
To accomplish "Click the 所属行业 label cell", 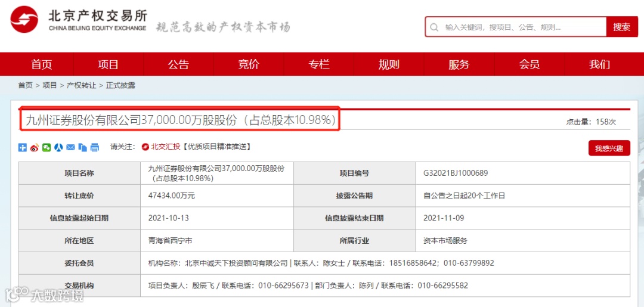I will click(354, 241).
